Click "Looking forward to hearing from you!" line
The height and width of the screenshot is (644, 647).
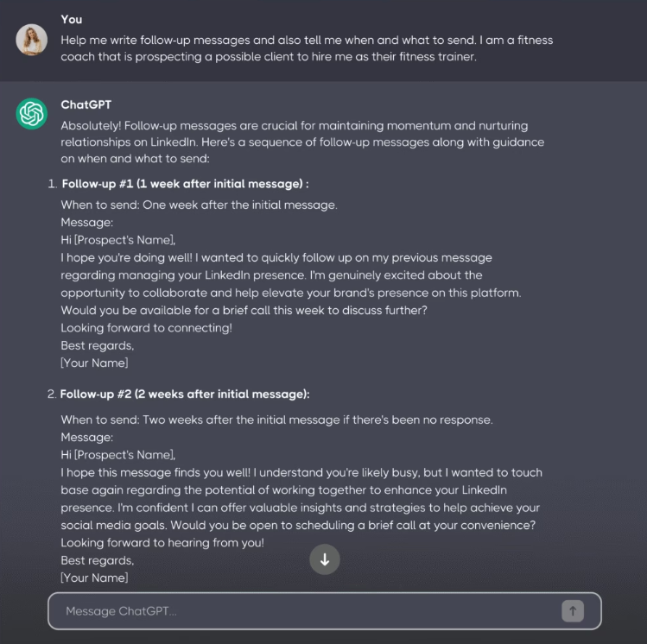[162, 543]
